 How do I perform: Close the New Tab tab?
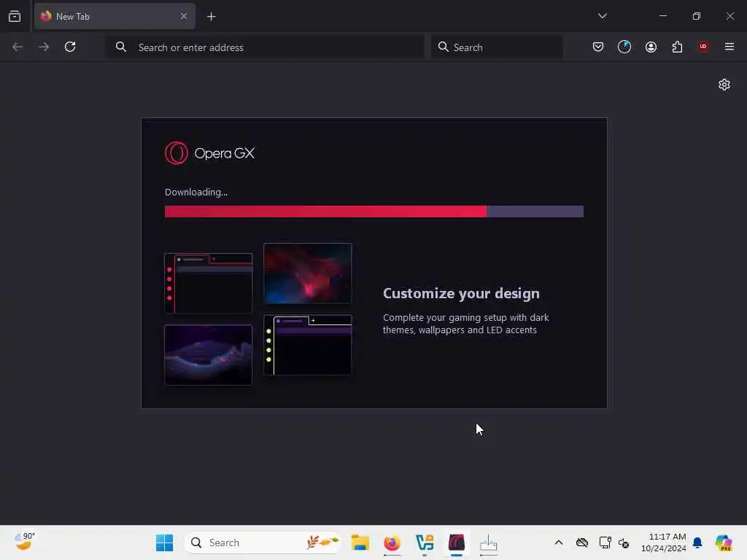tap(183, 16)
